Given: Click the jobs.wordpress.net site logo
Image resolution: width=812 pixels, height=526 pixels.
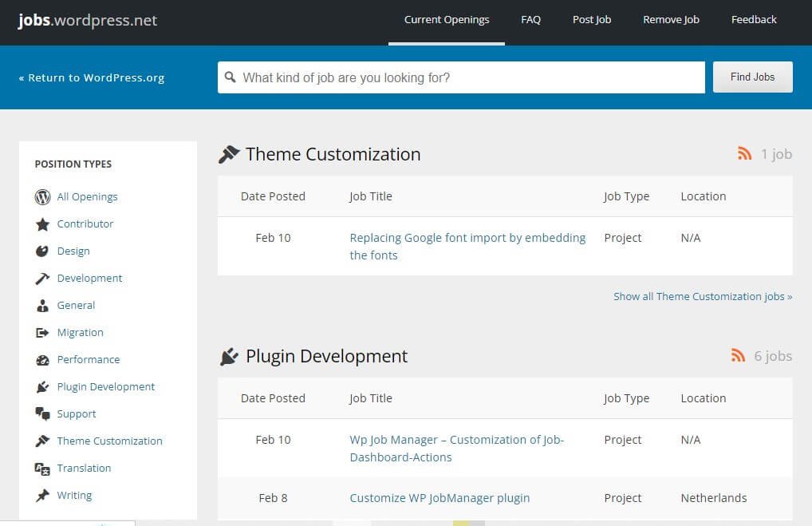Looking at the screenshot, I should [88, 20].
